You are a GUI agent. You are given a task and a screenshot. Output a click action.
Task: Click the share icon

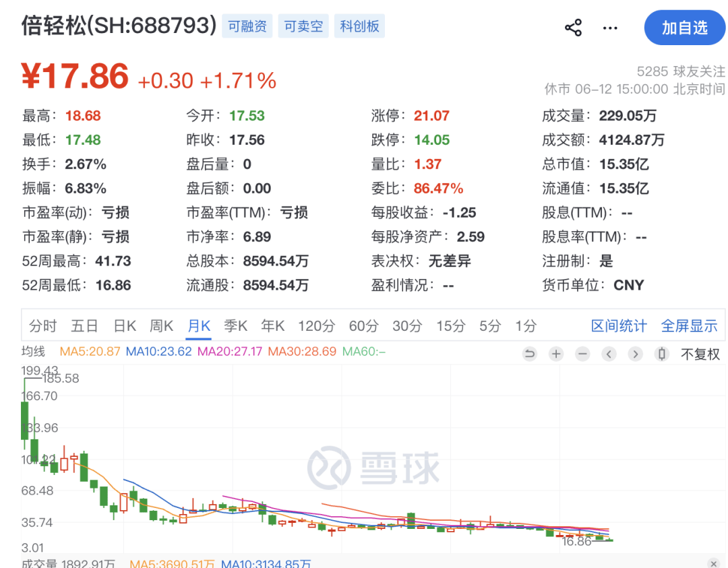point(574,28)
